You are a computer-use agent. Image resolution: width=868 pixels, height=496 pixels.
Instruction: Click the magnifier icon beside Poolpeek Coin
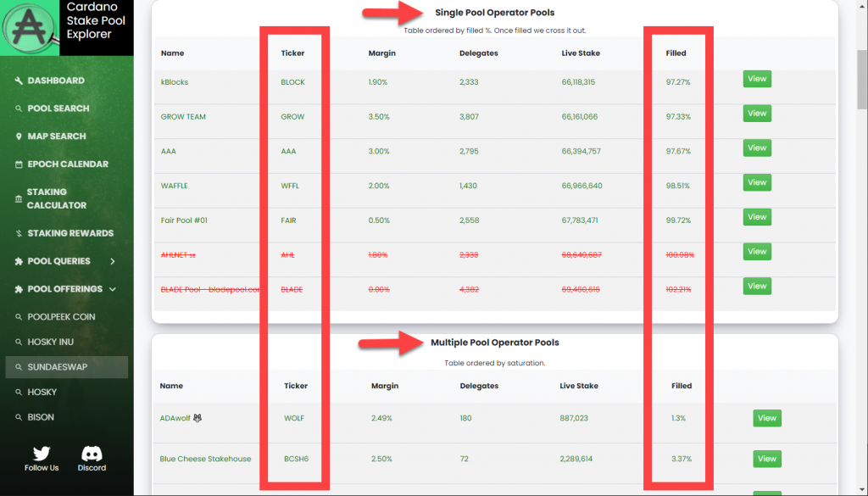(19, 317)
